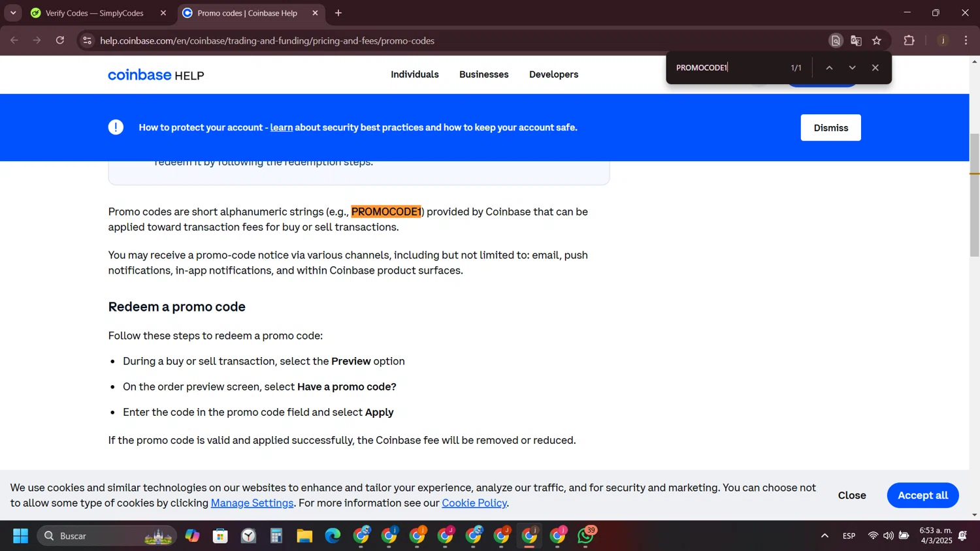Open Copilot from the taskbar
Screen dimensions: 980x551
click(192, 536)
